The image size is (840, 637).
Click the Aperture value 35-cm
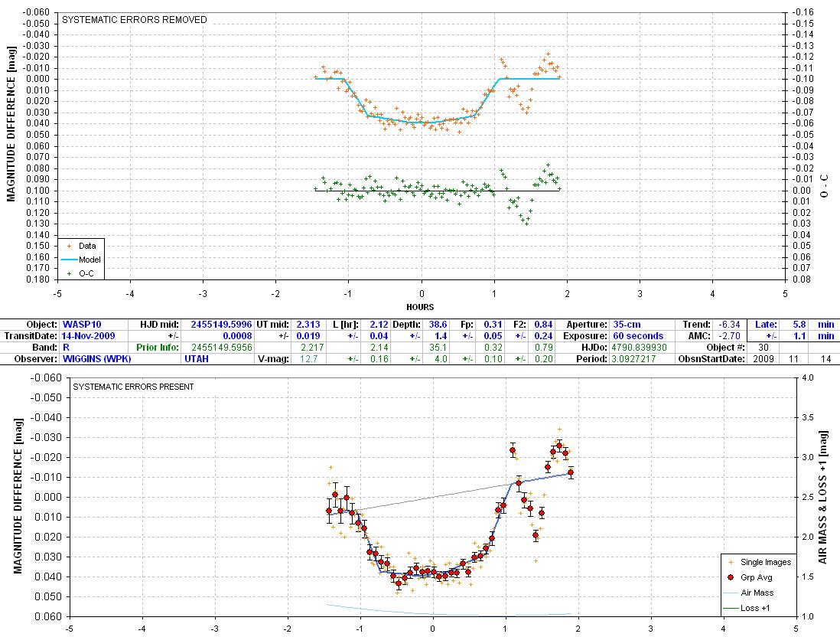pyautogui.click(x=627, y=325)
